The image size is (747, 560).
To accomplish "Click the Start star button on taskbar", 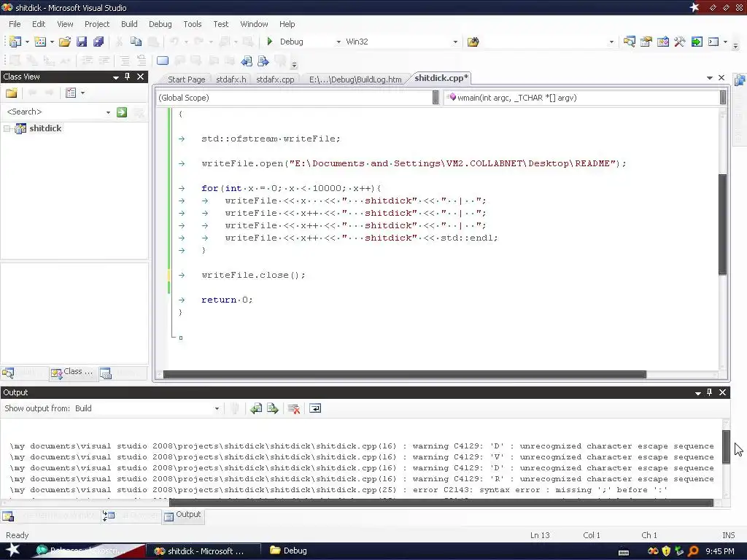I will pos(13,550).
